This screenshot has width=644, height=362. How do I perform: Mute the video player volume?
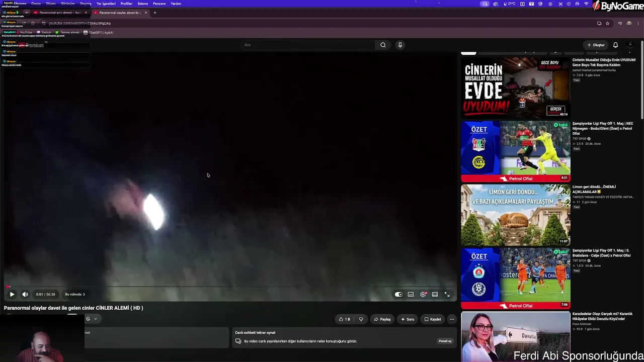(x=25, y=294)
